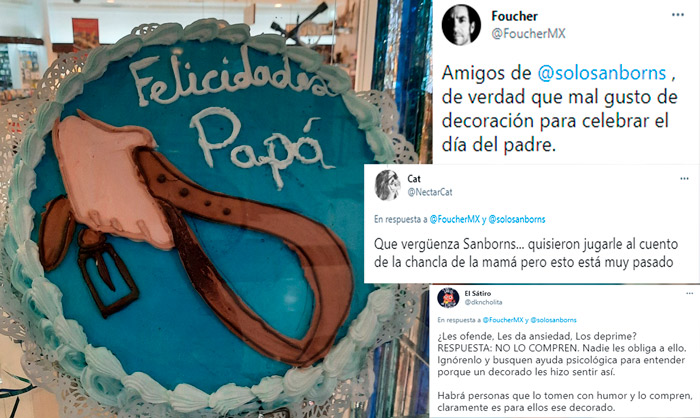Click the @solosanborns mention in Cat's reply header
Image resolution: width=700 pixels, height=418 pixels.
(x=517, y=219)
